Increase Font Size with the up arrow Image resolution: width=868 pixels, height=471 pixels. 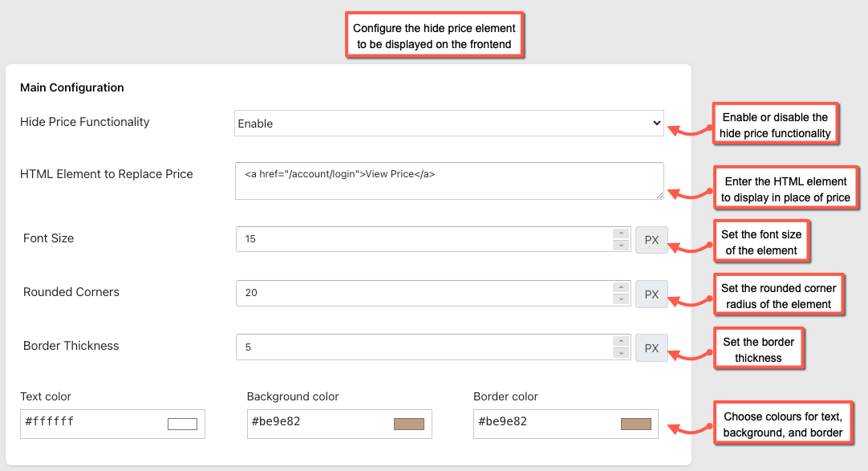pos(621,233)
